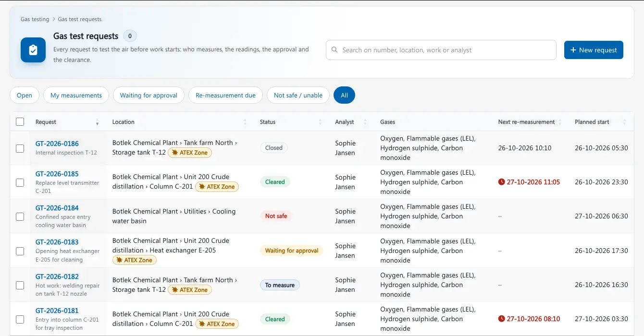Sort by the Status column arrows
The height and width of the screenshot is (336, 644).
tap(320, 122)
